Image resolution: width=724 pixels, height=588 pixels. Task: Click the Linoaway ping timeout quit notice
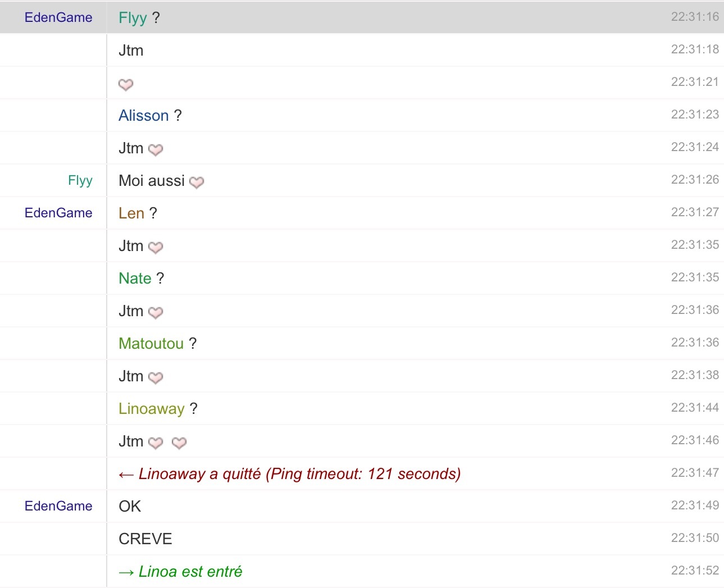[x=299, y=474]
